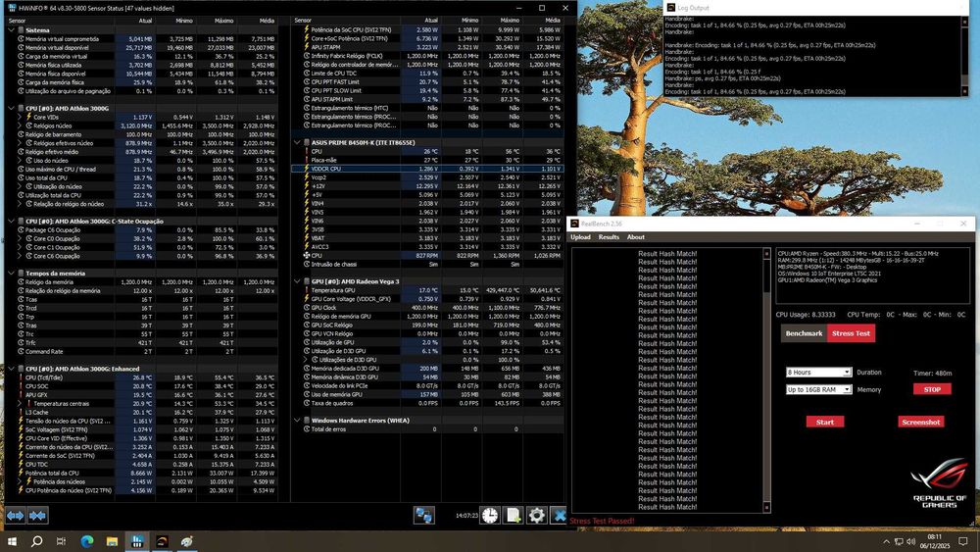Click Stress Test Passed! status text
Viewport: 980px width, 552px height.
602,521
